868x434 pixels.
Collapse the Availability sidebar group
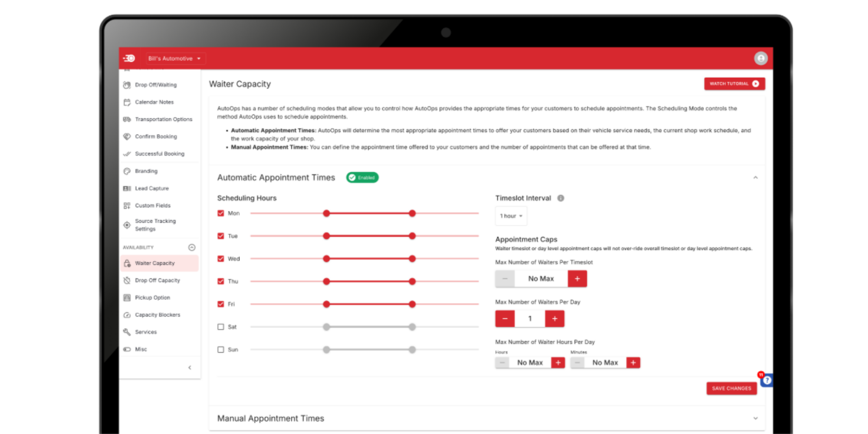click(x=192, y=247)
